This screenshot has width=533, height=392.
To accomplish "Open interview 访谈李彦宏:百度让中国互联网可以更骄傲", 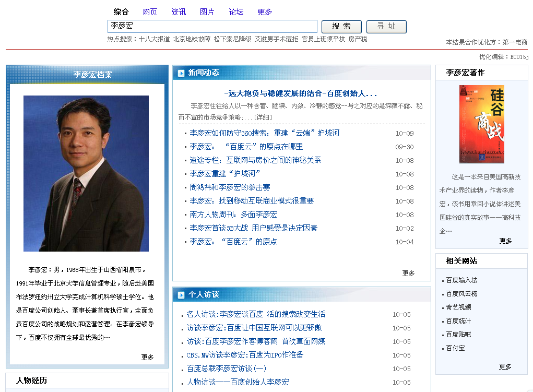I will [x=254, y=328].
